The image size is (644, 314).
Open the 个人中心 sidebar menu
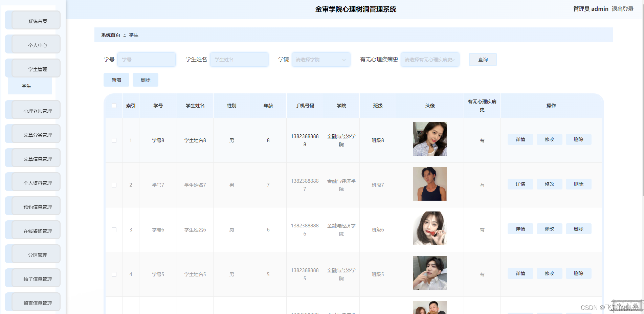coord(33,44)
